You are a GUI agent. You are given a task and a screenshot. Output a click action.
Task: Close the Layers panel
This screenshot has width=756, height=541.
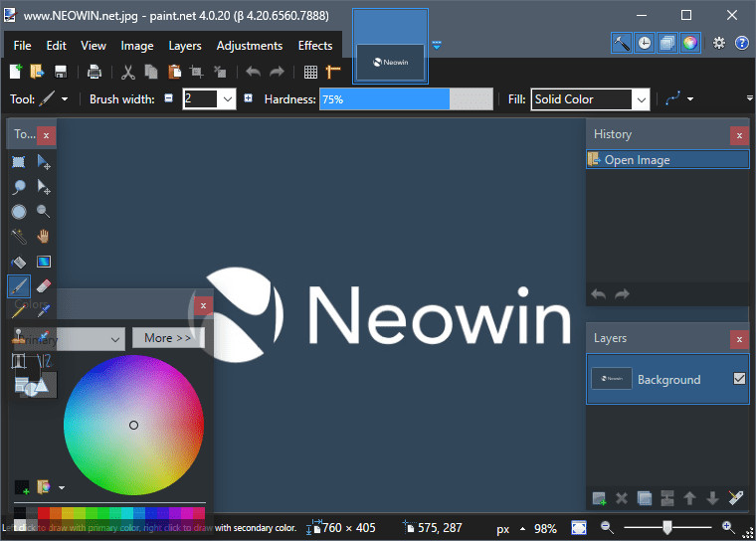coord(739,339)
